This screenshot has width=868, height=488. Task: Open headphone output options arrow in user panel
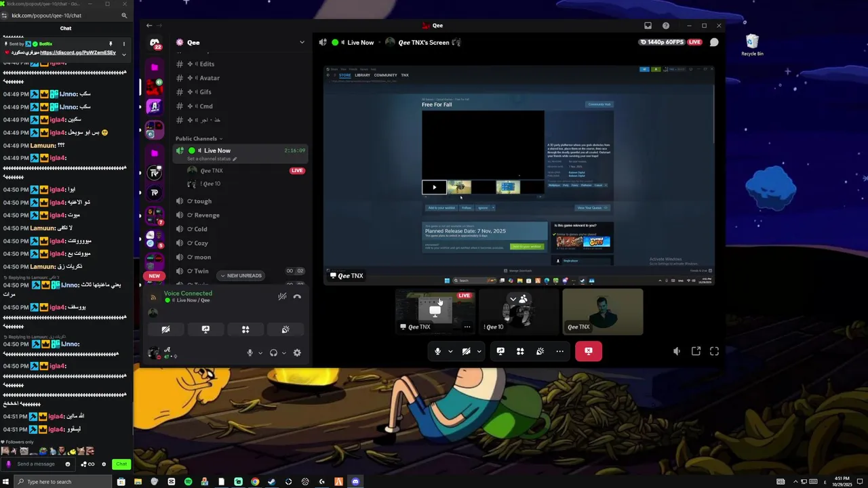pos(283,352)
